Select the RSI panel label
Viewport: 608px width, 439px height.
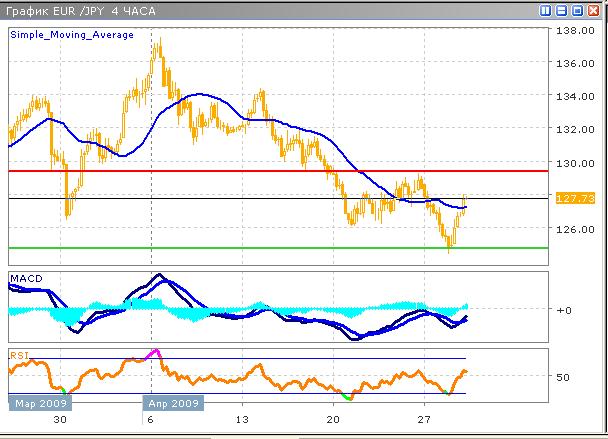(x=19, y=354)
